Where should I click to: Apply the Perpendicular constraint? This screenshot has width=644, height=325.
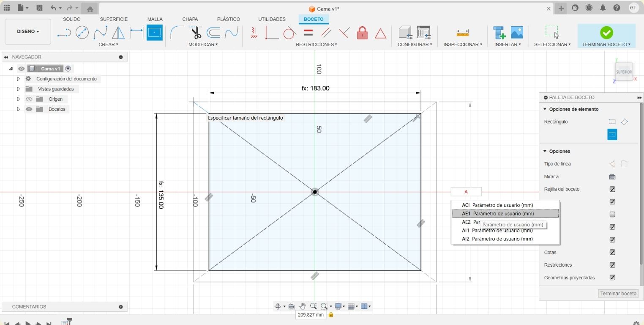point(344,33)
